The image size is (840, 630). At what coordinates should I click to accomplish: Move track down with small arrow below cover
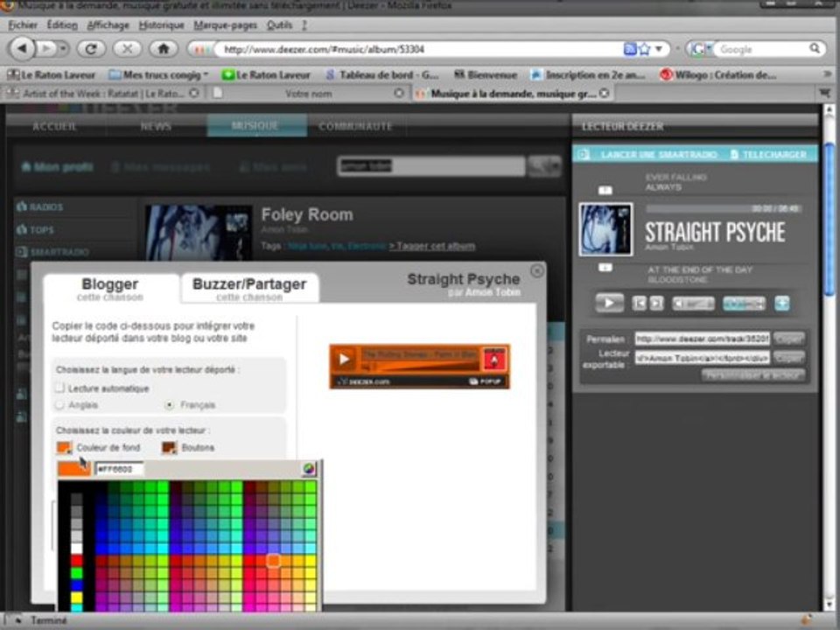coord(605,268)
